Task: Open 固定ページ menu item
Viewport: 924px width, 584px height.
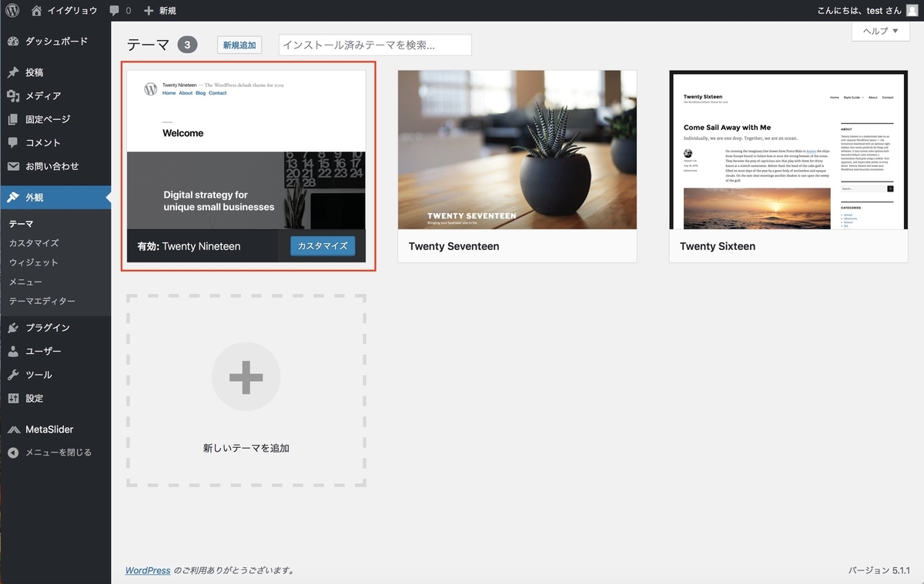Action: pos(55,119)
